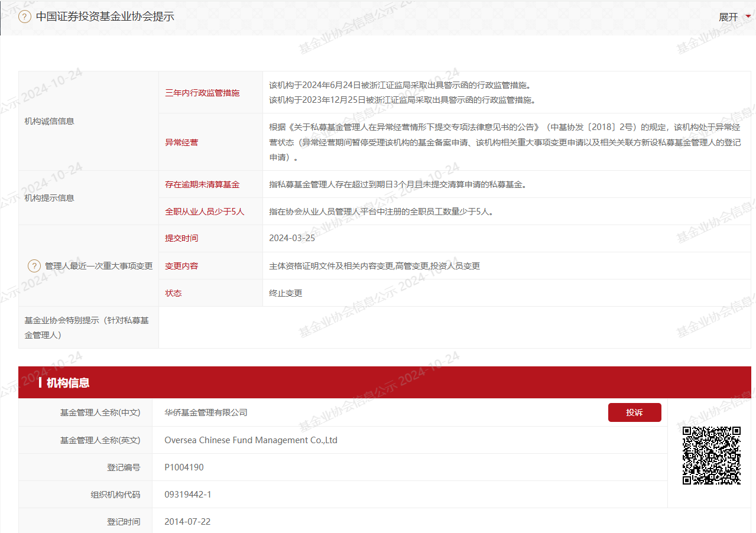Click the question mark icon beside 管理人最近一次重大事项变更
Image resolution: width=756 pixels, height=533 pixels.
tap(34, 266)
